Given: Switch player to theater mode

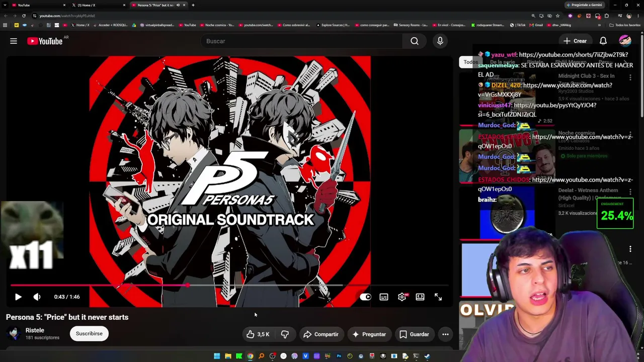Looking at the screenshot, I should click(x=420, y=297).
